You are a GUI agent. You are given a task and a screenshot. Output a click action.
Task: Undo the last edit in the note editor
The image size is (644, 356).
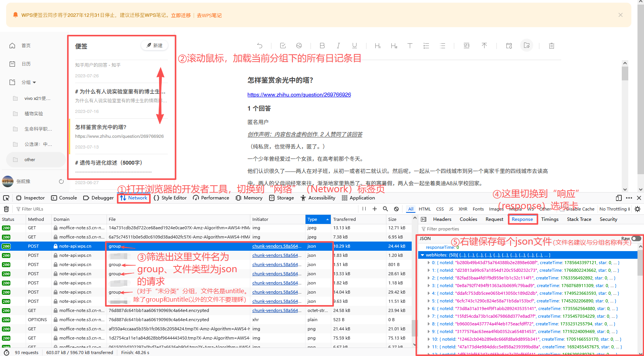tap(260, 46)
